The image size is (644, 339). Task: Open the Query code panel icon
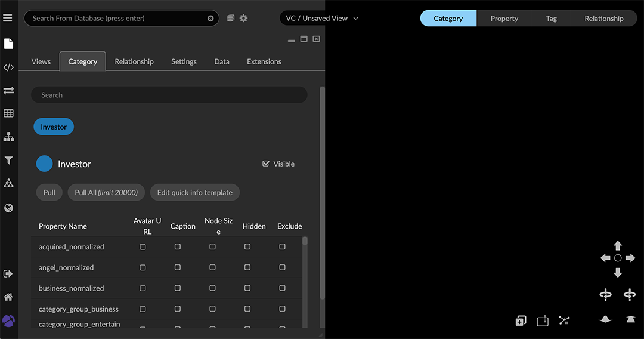(8, 67)
